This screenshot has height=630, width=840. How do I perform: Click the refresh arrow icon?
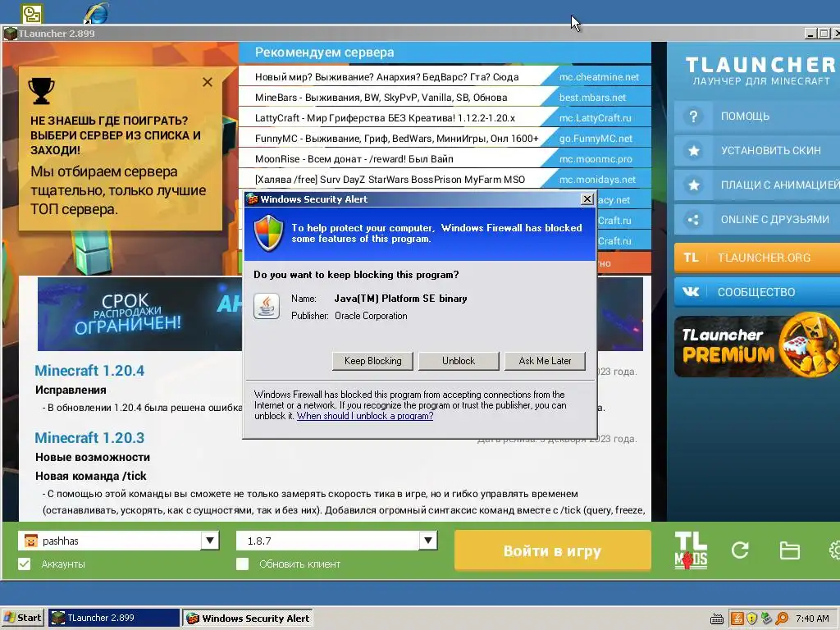[x=741, y=550]
